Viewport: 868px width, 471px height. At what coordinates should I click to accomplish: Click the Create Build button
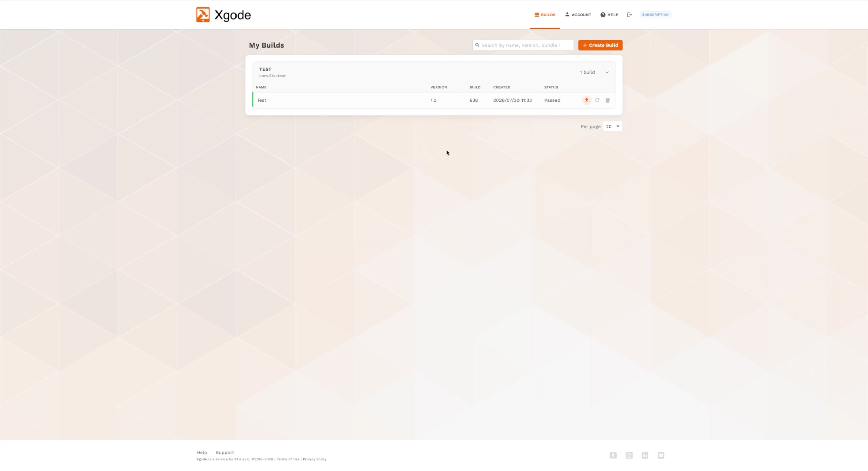tap(600, 45)
